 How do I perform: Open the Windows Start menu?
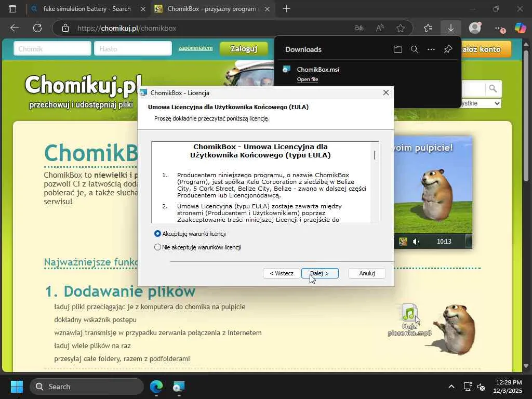point(17,387)
